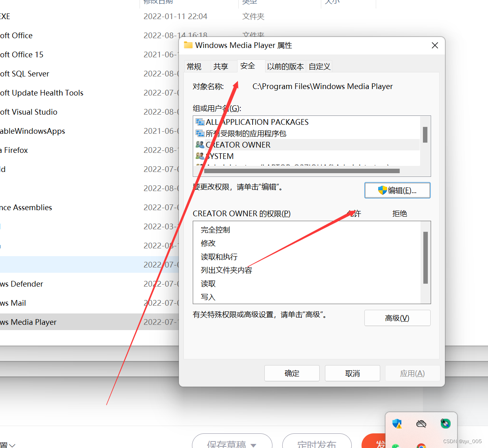The height and width of the screenshot is (448, 488).
Task: Close the Windows Media Player properties dialog
Action: (435, 46)
